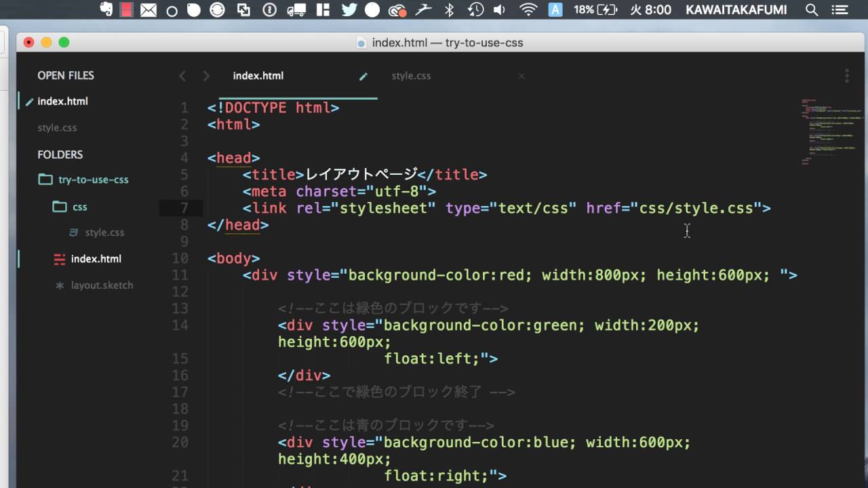Close the style.css tab
The width and height of the screenshot is (868, 488).
tap(521, 77)
